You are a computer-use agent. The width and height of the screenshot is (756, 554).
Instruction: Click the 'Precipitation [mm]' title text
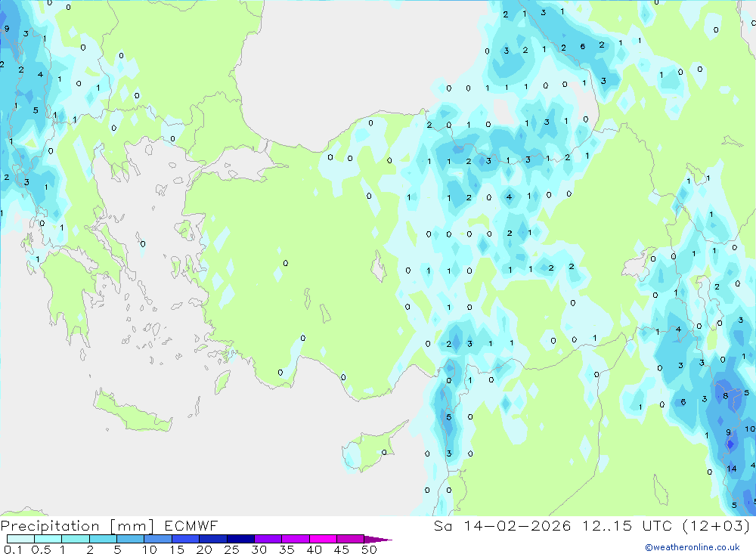click(77, 526)
